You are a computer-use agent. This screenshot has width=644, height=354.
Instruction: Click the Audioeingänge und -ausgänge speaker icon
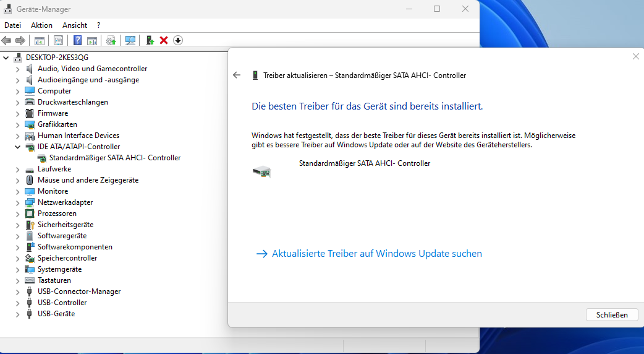coord(29,80)
